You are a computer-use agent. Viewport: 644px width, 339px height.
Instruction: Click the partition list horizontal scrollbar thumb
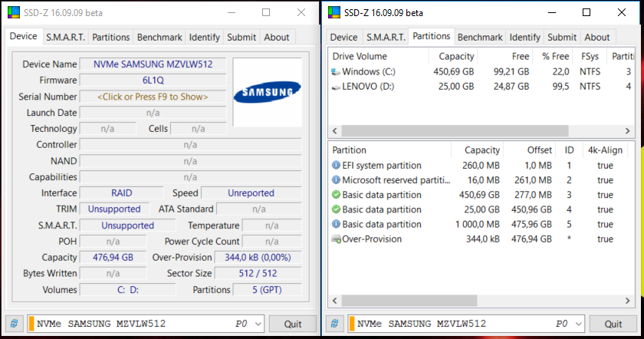click(409, 301)
